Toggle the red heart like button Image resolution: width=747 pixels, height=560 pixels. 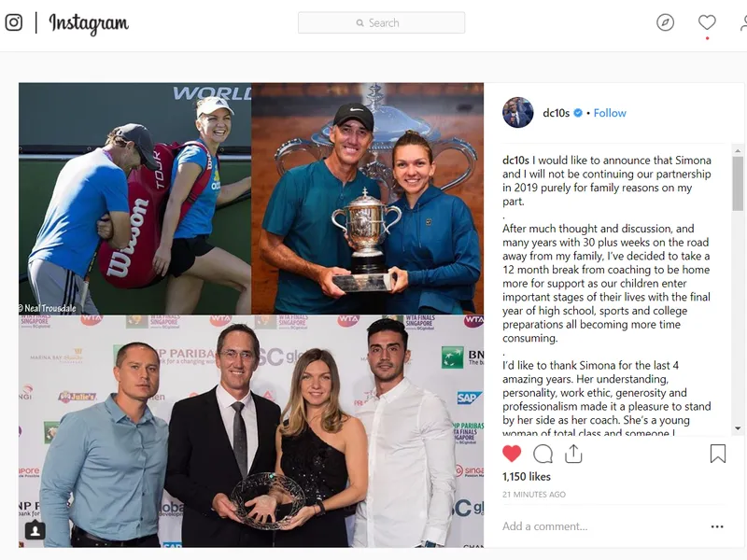[x=512, y=454]
